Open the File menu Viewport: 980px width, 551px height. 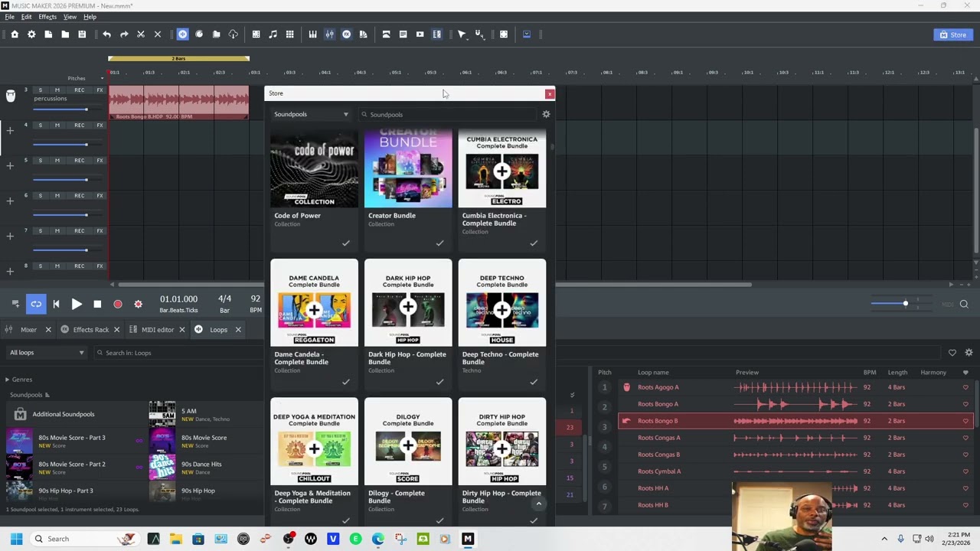(x=10, y=17)
